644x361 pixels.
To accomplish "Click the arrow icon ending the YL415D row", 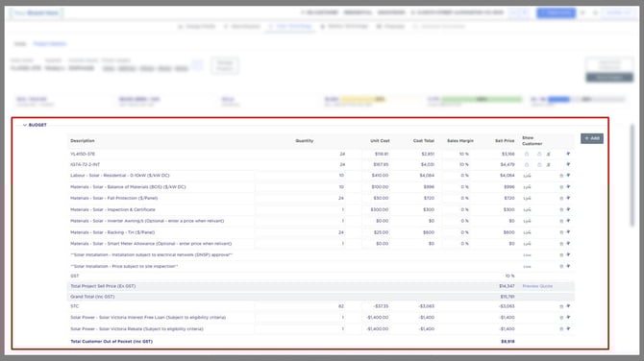I will 568,154.
